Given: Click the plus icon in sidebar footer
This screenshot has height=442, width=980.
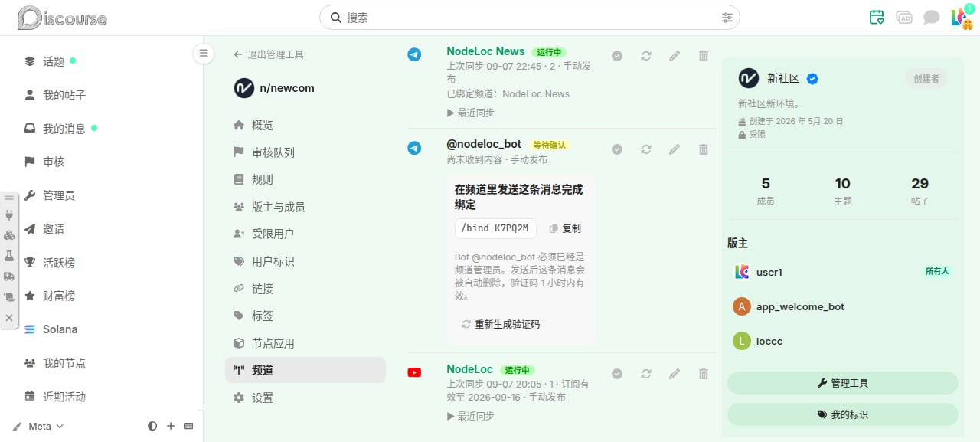Looking at the screenshot, I should point(171,426).
